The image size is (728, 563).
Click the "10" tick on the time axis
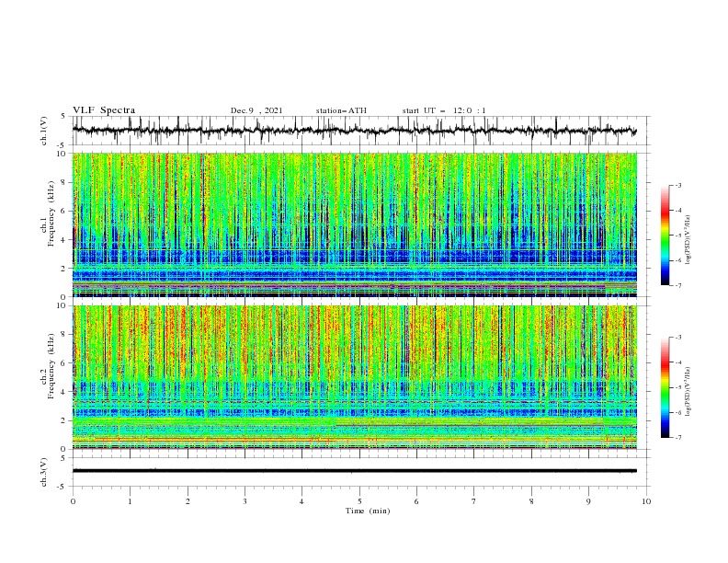click(646, 501)
